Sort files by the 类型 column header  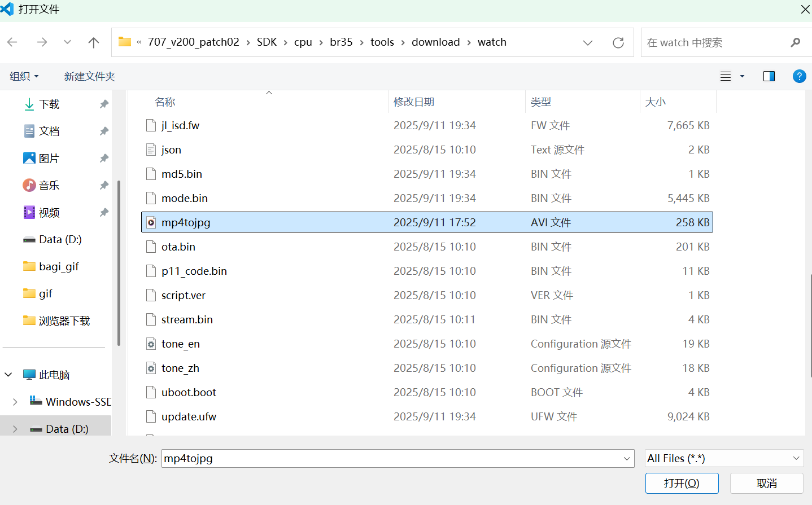[541, 102]
